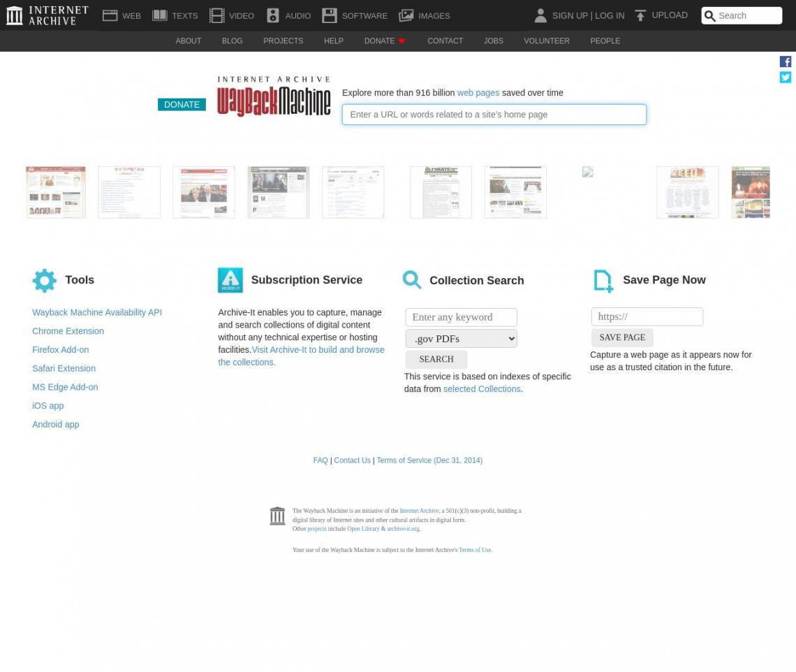This screenshot has height=672, width=796.
Task: Click the Twitter share icon
Action: tap(786, 78)
